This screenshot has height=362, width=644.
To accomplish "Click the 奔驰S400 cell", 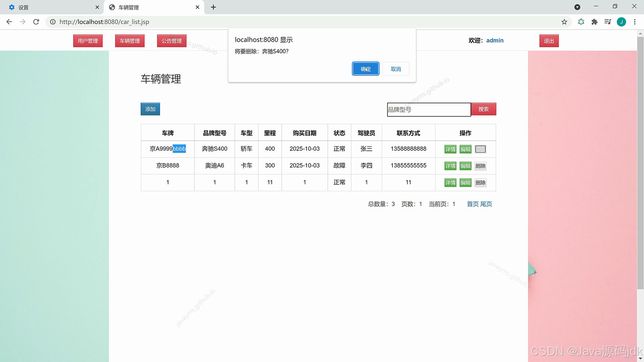I will click(x=215, y=148).
